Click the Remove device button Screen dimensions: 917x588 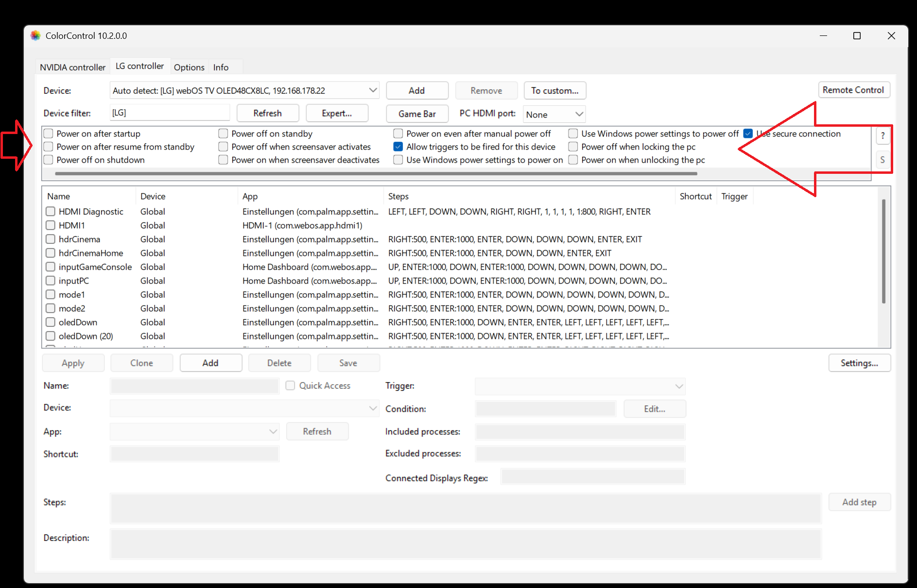click(486, 90)
